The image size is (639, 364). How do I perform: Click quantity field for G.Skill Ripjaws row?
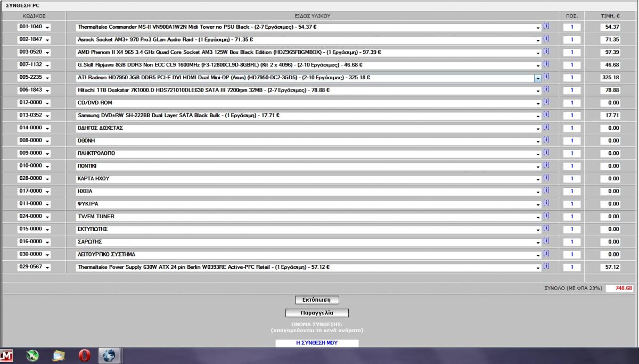(572, 65)
